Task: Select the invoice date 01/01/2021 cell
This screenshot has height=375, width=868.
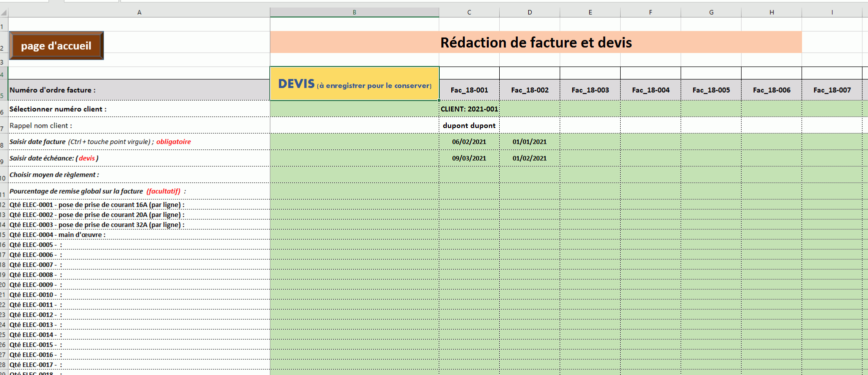Action: (x=529, y=142)
